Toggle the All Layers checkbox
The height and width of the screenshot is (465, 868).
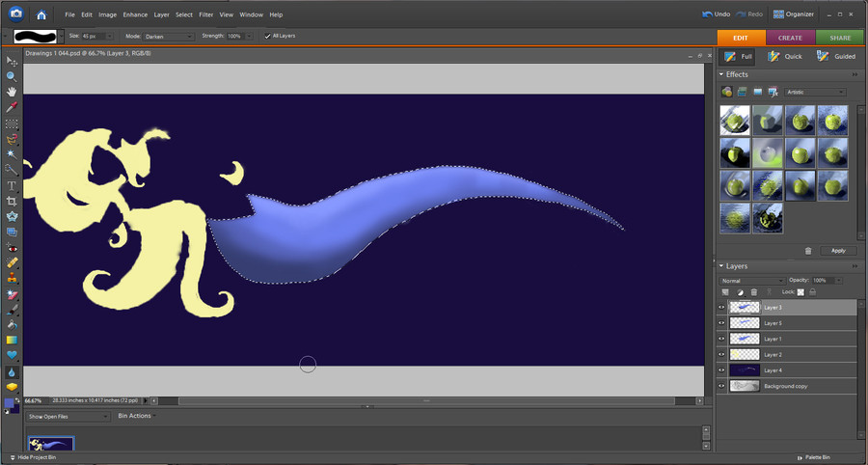click(x=267, y=36)
